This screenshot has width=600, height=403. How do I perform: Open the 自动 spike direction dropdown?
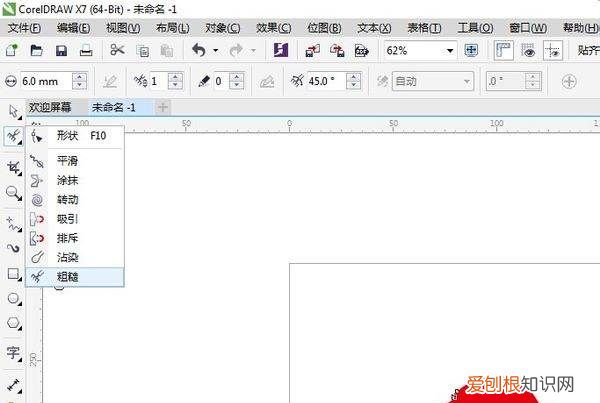coord(433,81)
